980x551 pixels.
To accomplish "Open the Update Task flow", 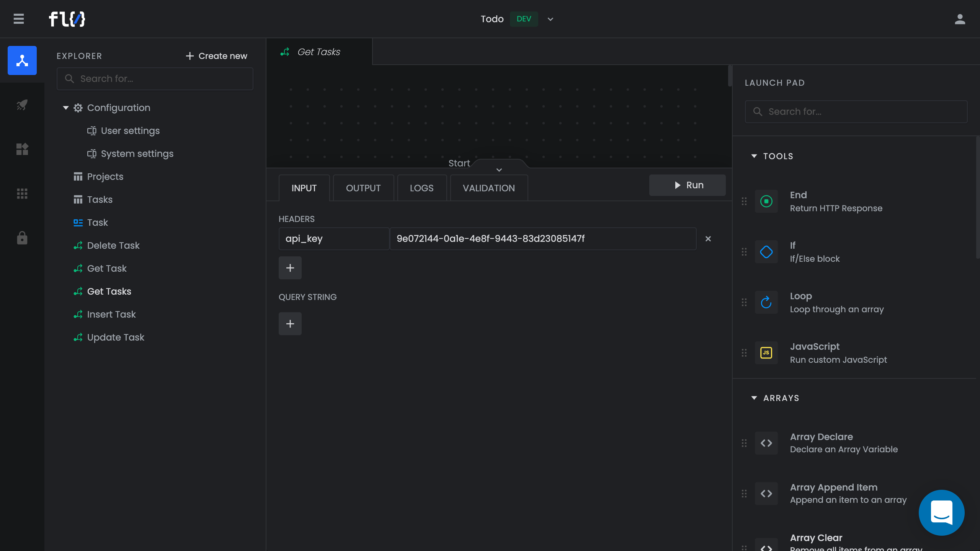I will coord(109,337).
